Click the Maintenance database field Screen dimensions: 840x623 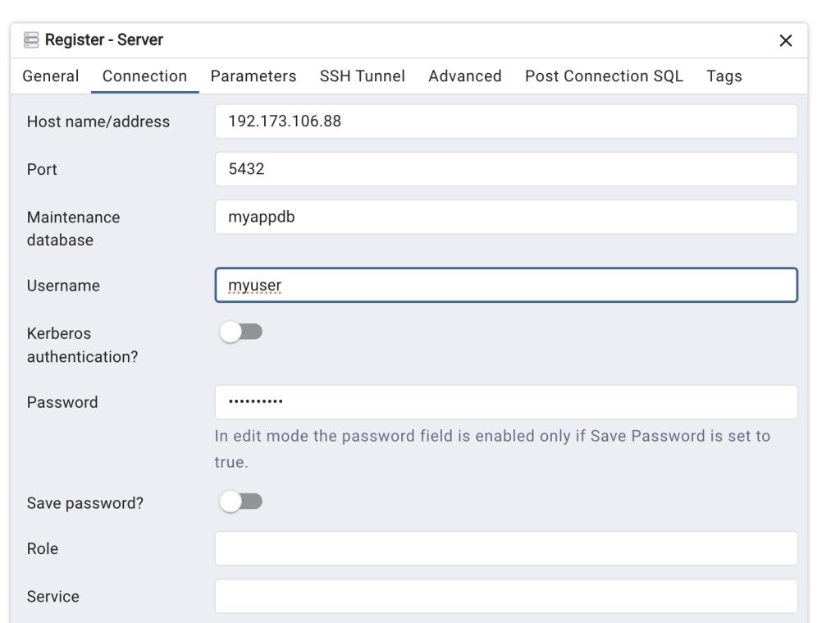click(x=505, y=218)
